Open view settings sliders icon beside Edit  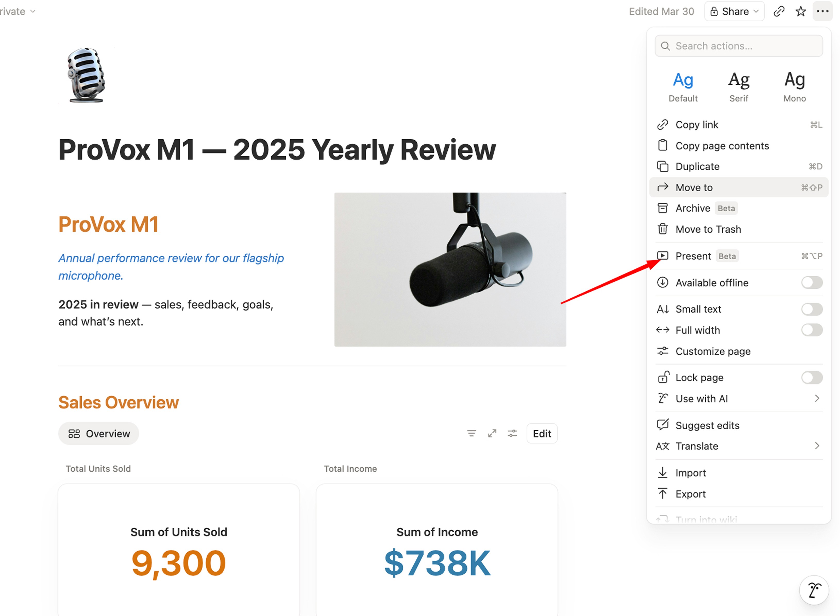click(512, 433)
